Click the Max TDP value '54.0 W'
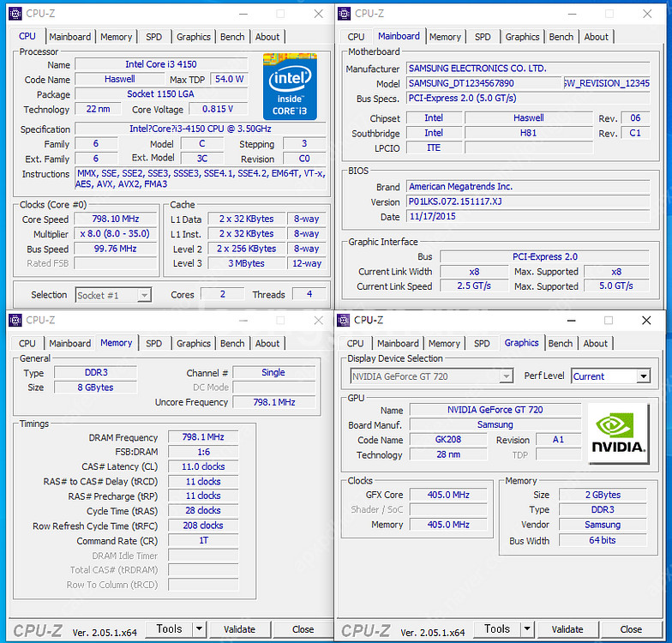This screenshot has height=643, width=672. [230, 79]
